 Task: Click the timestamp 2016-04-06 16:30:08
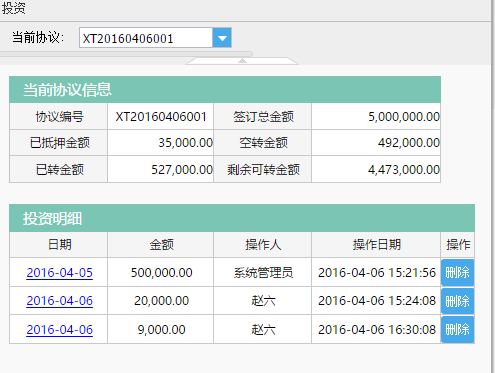[377, 330]
